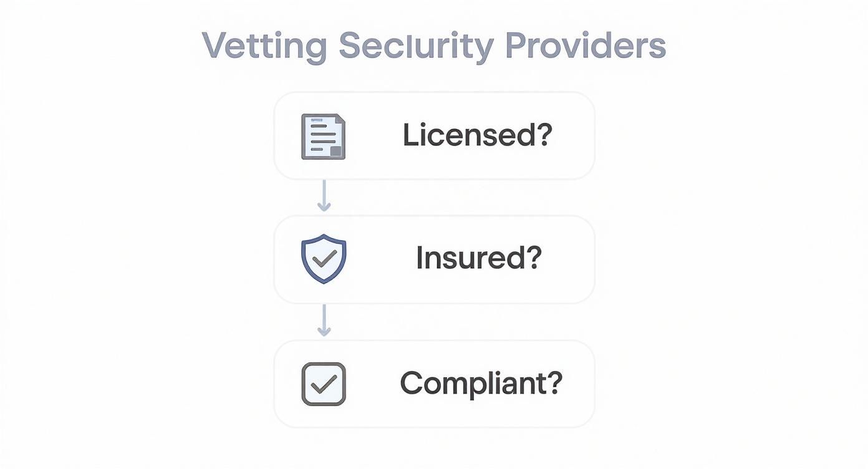Click the document icon beside Licensed

[x=323, y=136]
